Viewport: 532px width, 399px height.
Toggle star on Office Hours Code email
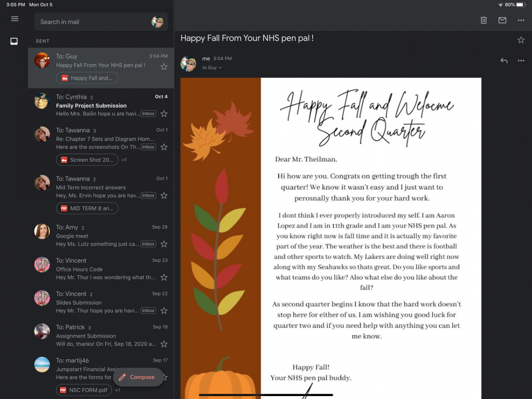click(x=164, y=277)
